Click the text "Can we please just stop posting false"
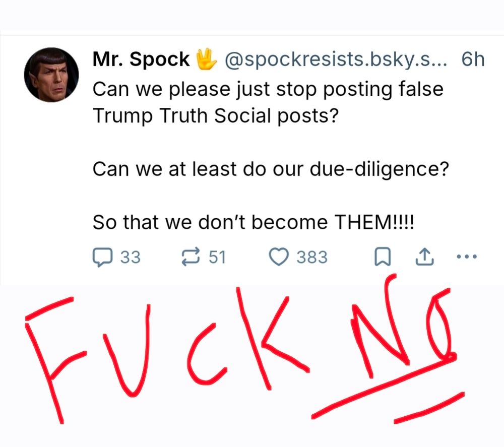 click(x=268, y=89)
